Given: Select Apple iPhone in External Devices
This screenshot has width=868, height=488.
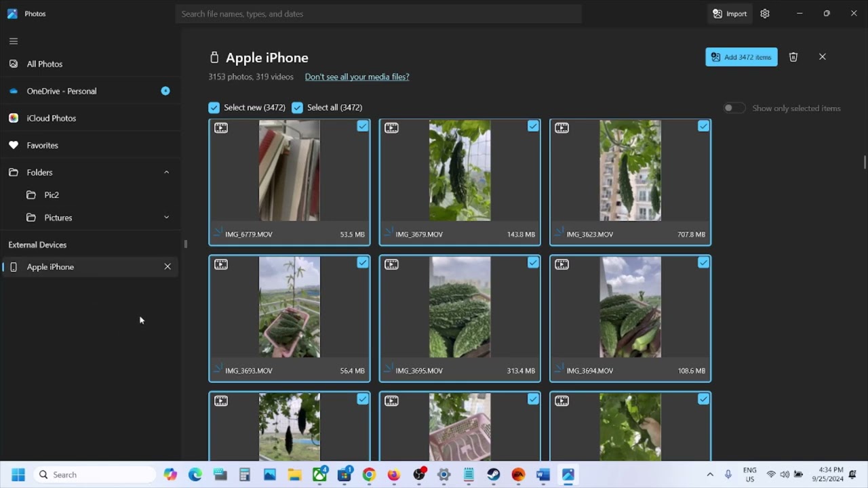Looking at the screenshot, I should pyautogui.click(x=90, y=267).
